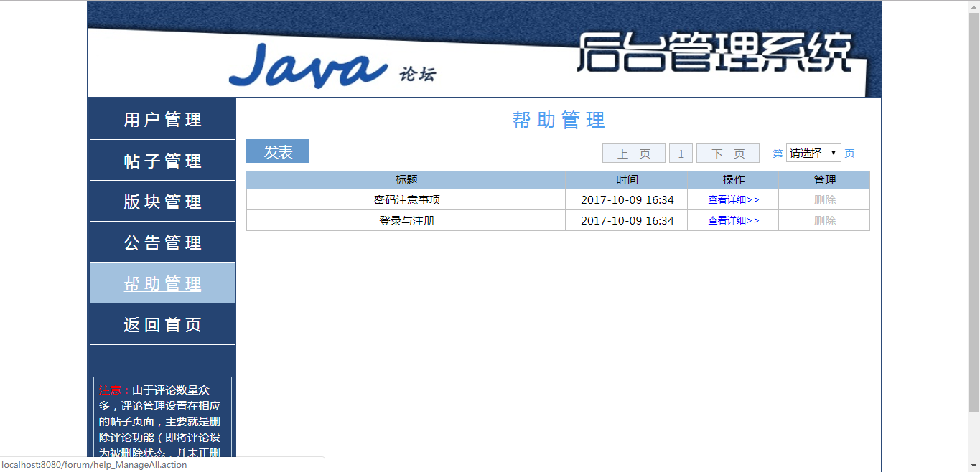Select the highlighted 帮助管理 menu item

pyautogui.click(x=162, y=283)
